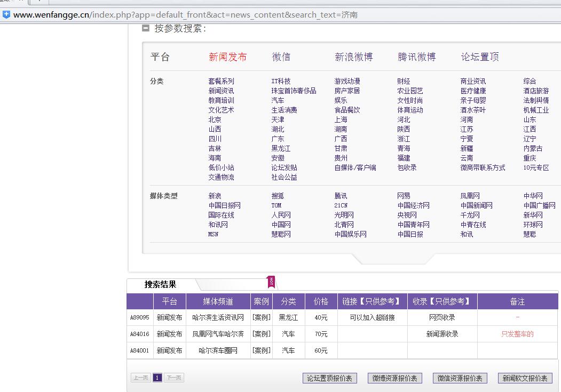
Task: Open 论坛置顶报价表 price list
Action: pyautogui.click(x=329, y=378)
